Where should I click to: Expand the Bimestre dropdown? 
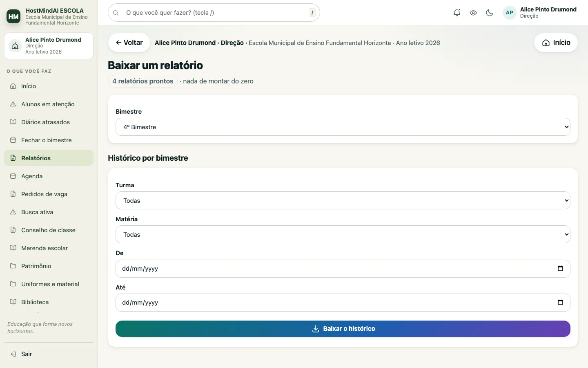343,127
